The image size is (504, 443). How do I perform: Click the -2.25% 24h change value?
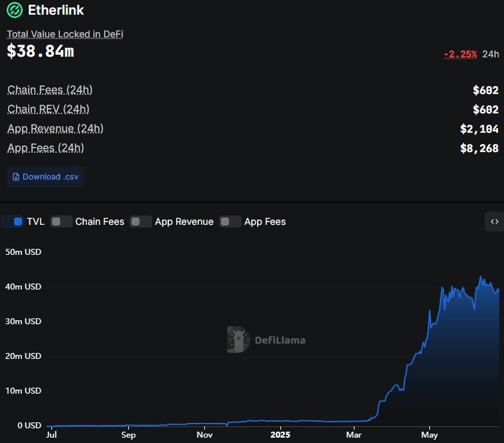460,54
